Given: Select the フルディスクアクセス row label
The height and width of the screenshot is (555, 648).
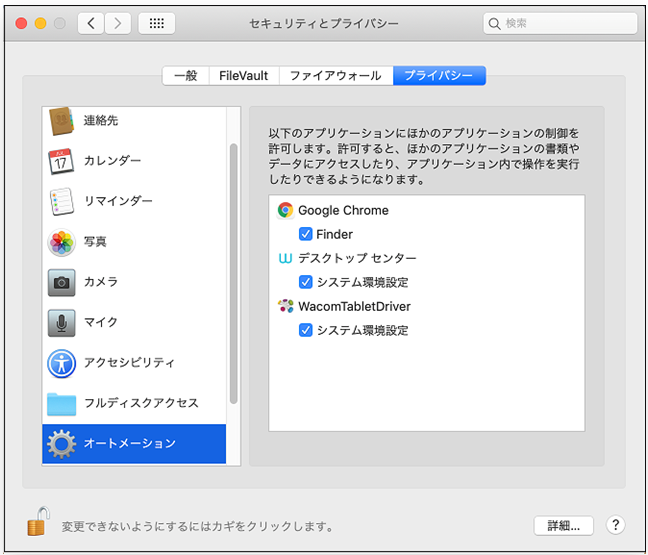Looking at the screenshot, I should (141, 403).
